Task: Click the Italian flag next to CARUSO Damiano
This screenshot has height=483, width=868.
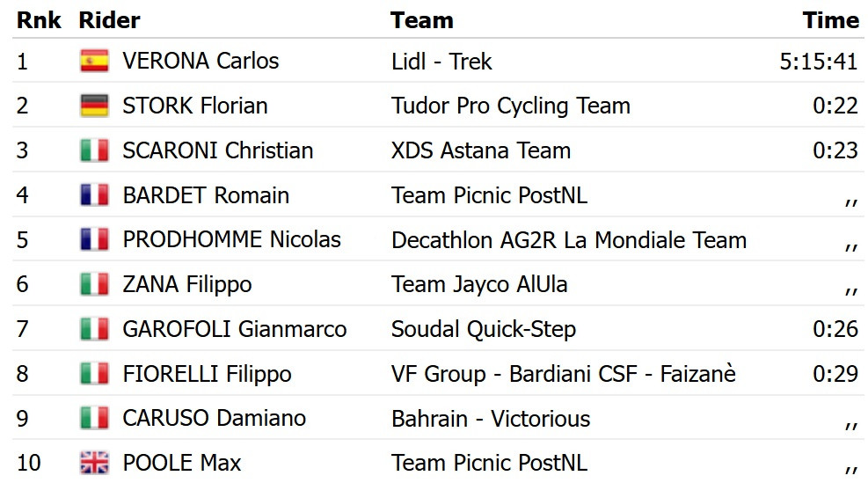Action: (x=94, y=418)
